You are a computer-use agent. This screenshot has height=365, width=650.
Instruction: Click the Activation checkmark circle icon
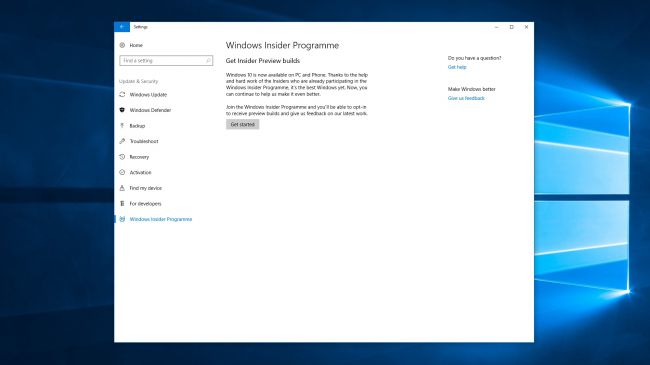click(122, 172)
